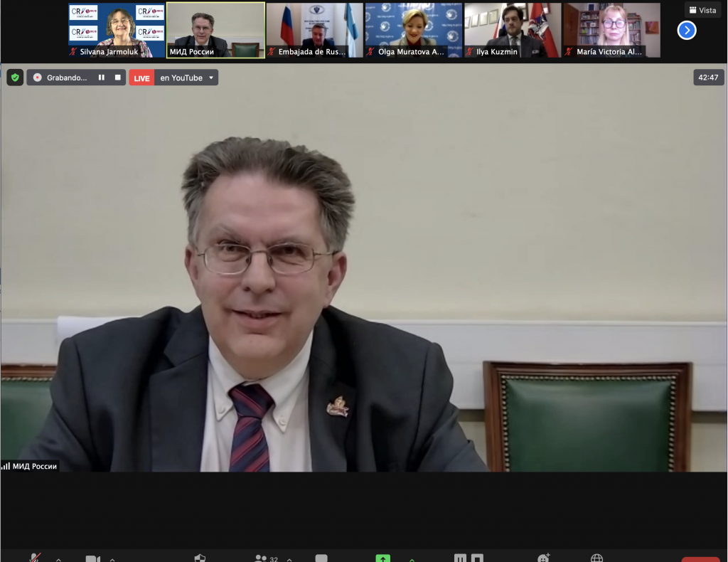Pause the recording
Image resolution: width=728 pixels, height=562 pixels.
click(x=101, y=78)
